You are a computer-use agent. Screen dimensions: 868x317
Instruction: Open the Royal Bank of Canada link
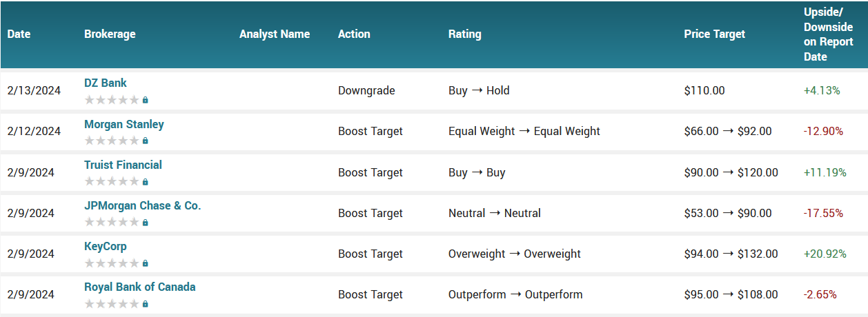click(139, 287)
